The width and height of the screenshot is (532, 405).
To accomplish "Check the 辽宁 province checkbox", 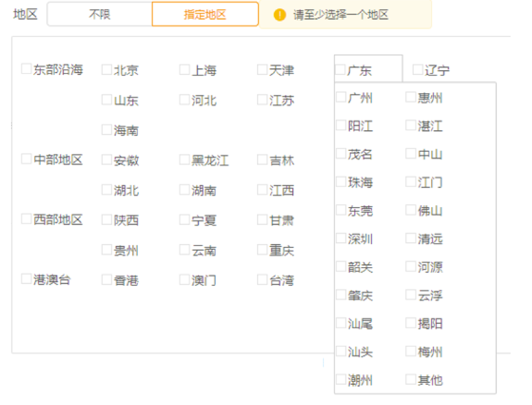I will [418, 69].
